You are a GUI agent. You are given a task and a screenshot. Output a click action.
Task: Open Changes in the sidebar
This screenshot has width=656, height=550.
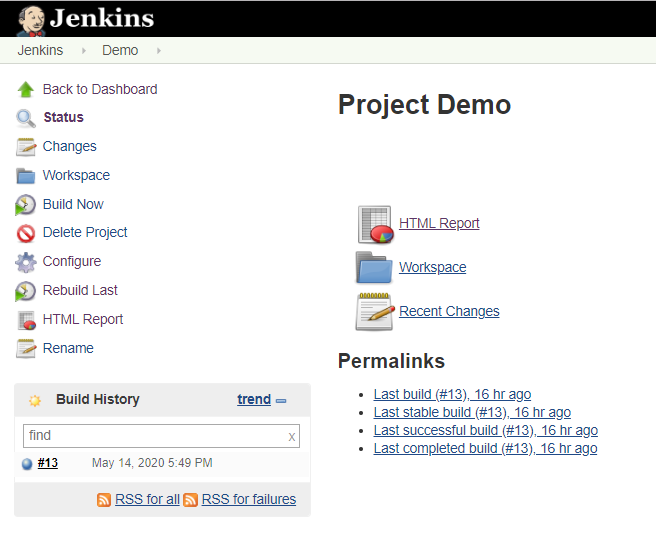[x=69, y=146]
